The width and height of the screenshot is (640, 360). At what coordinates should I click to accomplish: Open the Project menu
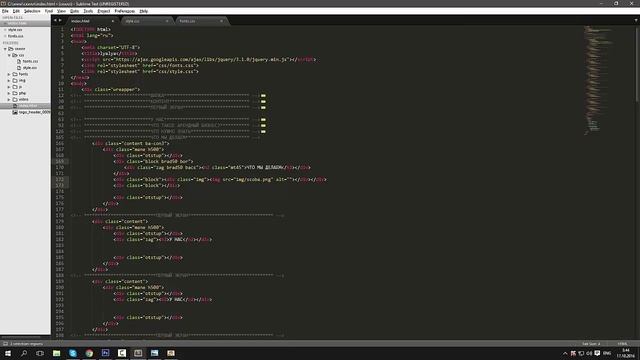point(104,11)
